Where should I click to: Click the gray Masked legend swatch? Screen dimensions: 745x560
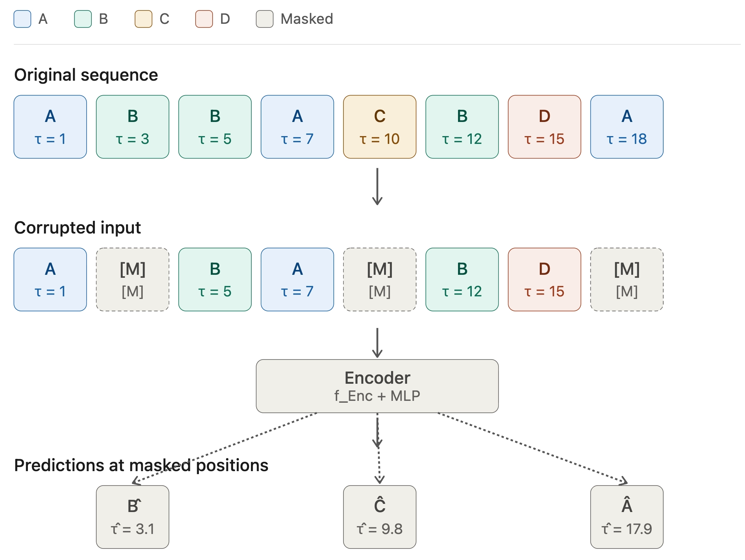(265, 19)
